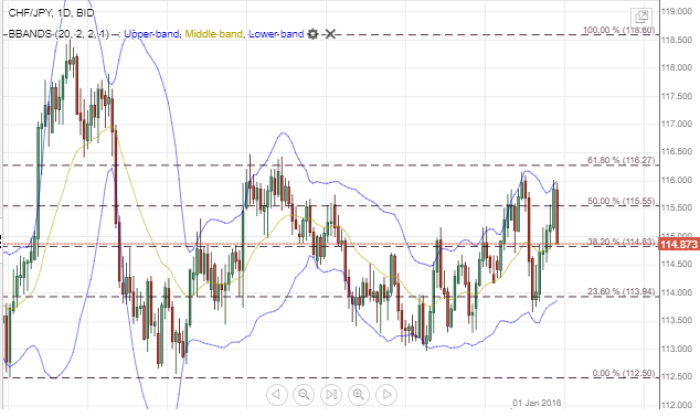Click the 114.500 price axis label
This screenshot has width=700, height=417.
pyautogui.click(x=677, y=264)
